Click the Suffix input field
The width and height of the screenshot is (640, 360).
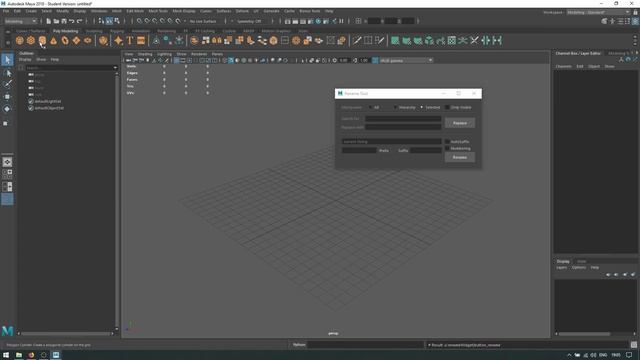tap(426, 150)
